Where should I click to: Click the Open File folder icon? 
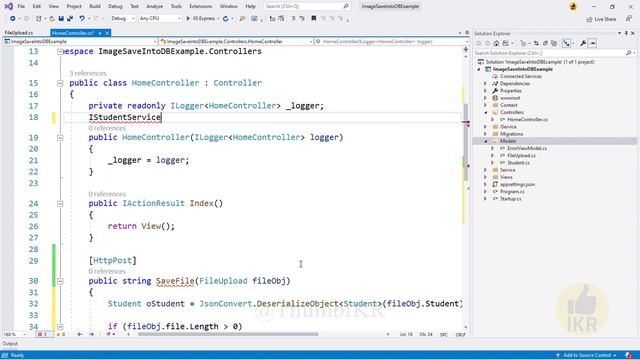(52, 19)
